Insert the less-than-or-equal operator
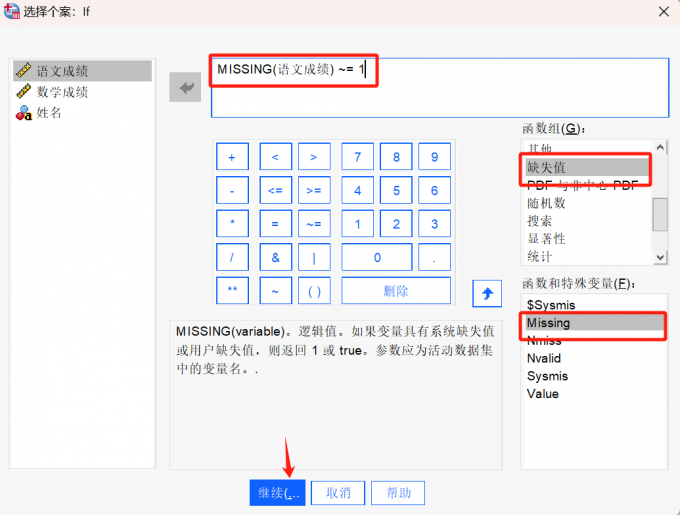The height and width of the screenshot is (515, 680). (x=275, y=190)
